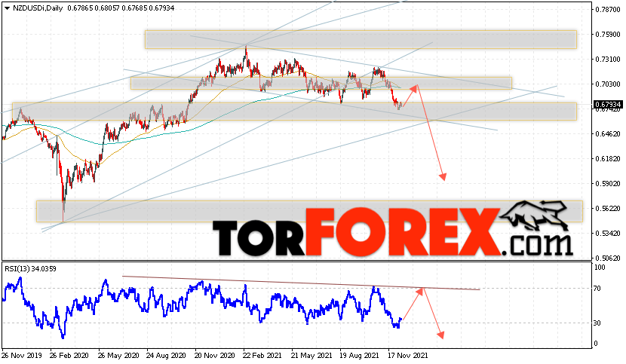Select RSI axis level 0

pyautogui.click(x=596, y=343)
